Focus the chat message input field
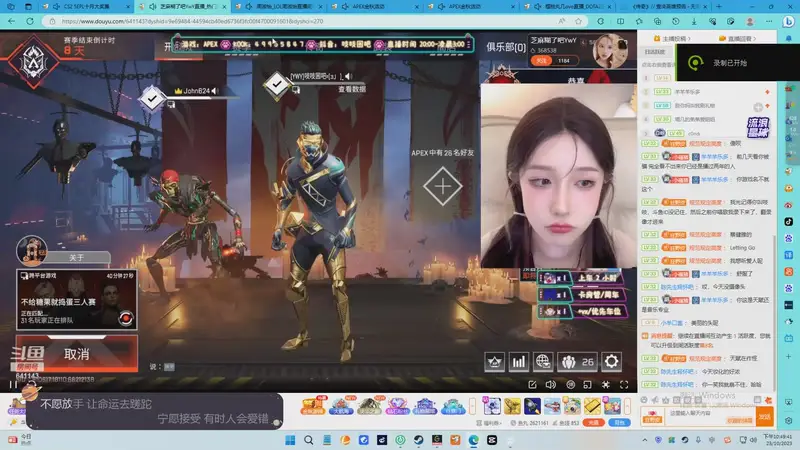 point(710,416)
